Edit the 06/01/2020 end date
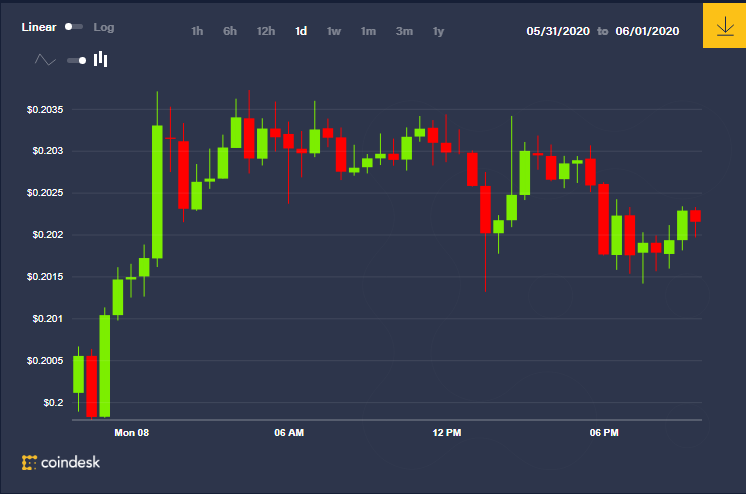 click(647, 31)
